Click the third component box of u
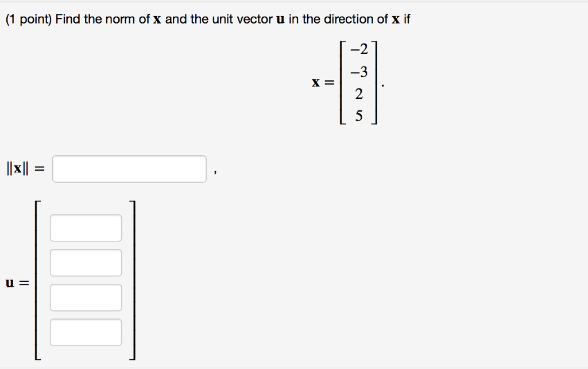This screenshot has height=369, width=588. pyautogui.click(x=86, y=297)
